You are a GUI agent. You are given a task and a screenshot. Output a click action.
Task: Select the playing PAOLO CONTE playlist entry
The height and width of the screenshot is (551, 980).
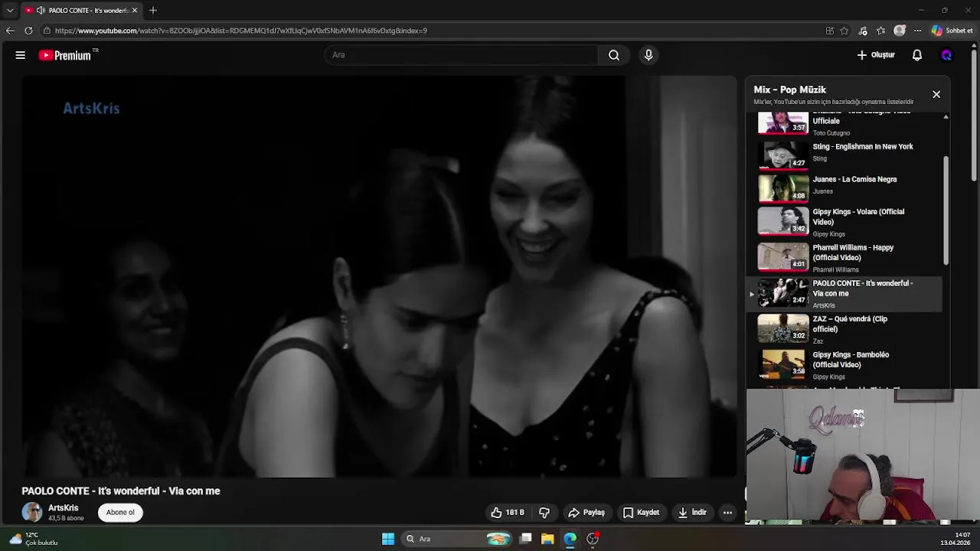(846, 294)
